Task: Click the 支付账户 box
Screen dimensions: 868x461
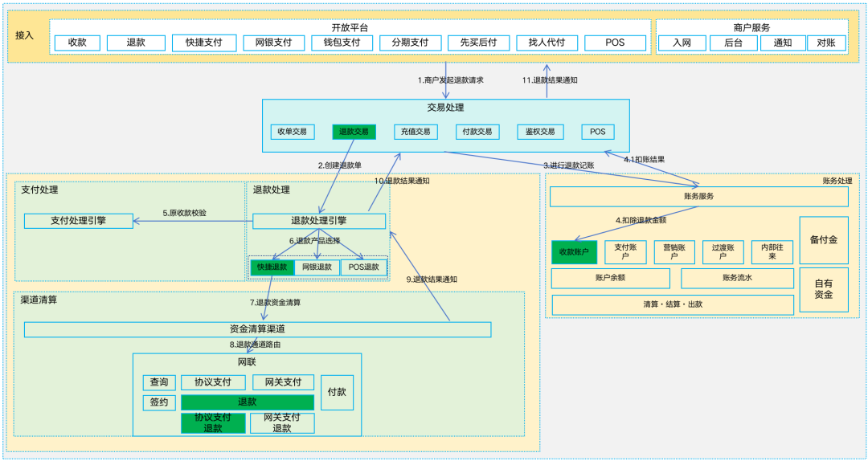Action: (x=625, y=252)
